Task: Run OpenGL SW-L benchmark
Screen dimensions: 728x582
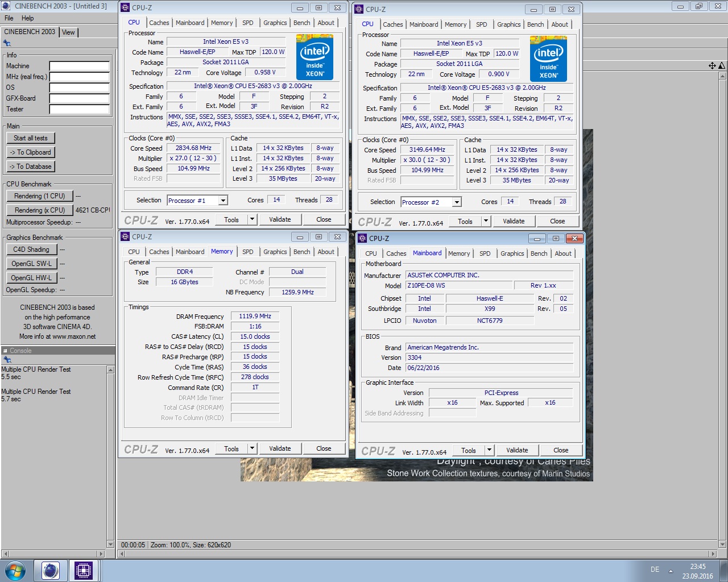Action: (x=31, y=264)
